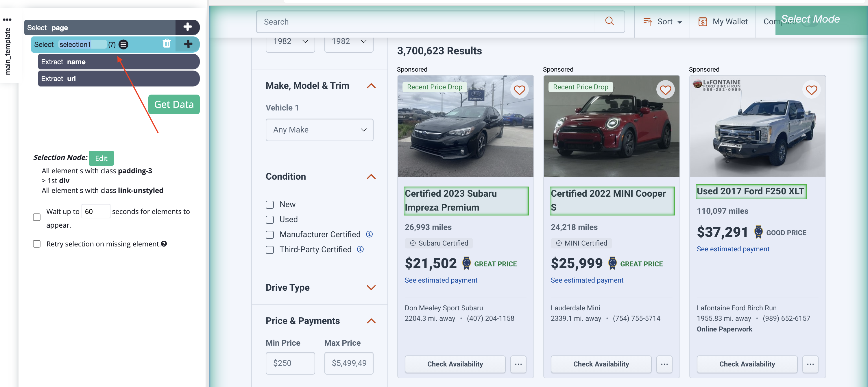The image size is (868, 387).
Task: Open the Used 2017 Ford F250 XLT title
Action: pyautogui.click(x=751, y=191)
